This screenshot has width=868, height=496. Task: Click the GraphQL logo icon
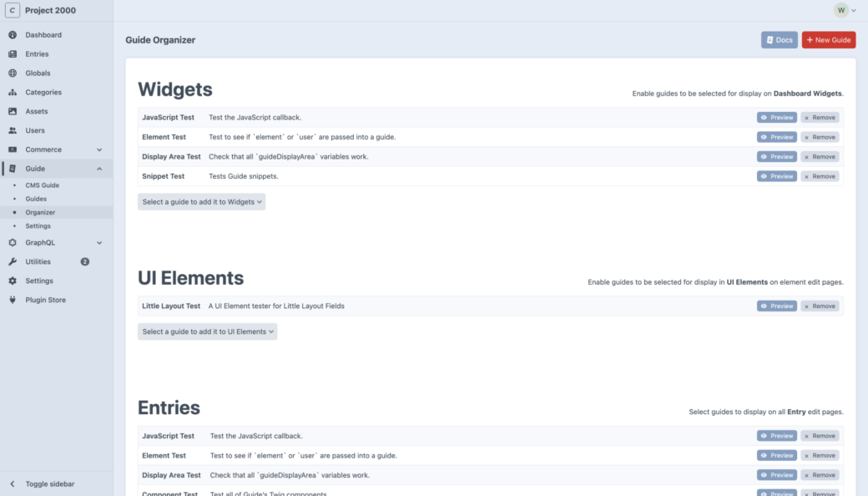(x=13, y=242)
